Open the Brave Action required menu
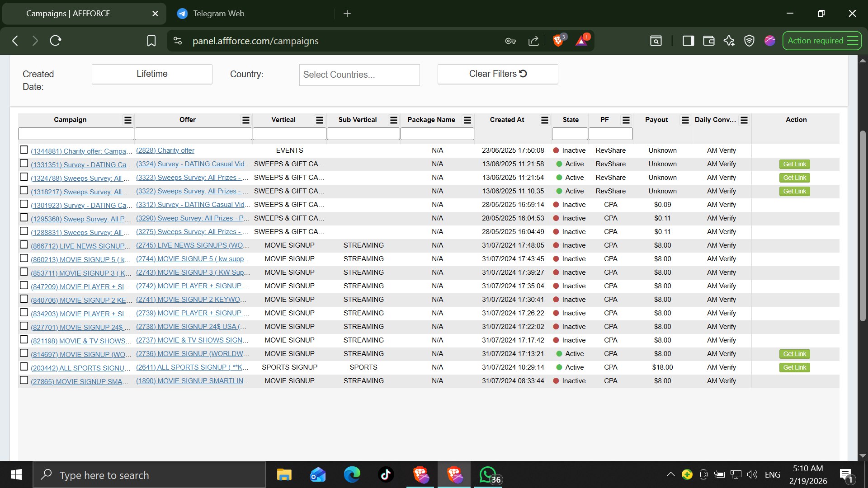The image size is (868, 488). (x=822, y=41)
